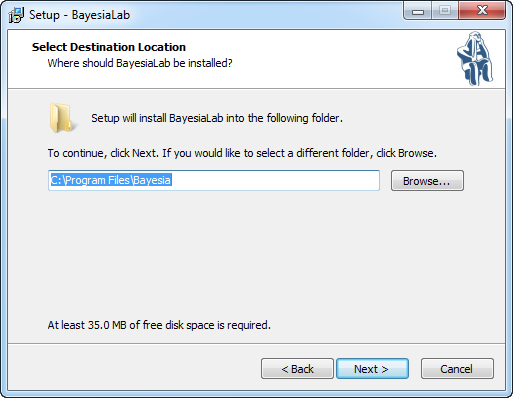
Task: Click the yellow folder icon
Action: [62, 118]
